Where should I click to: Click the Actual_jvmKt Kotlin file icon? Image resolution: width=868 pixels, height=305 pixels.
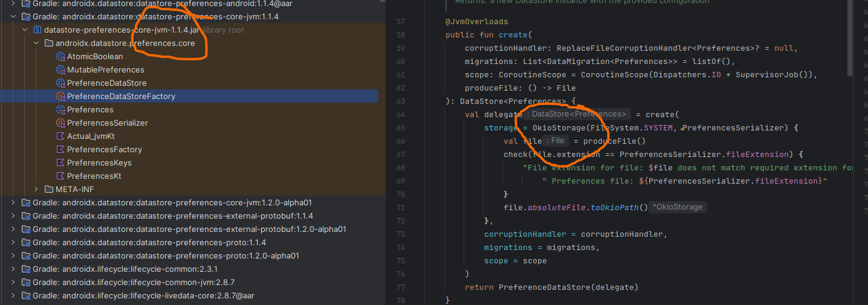tap(60, 136)
